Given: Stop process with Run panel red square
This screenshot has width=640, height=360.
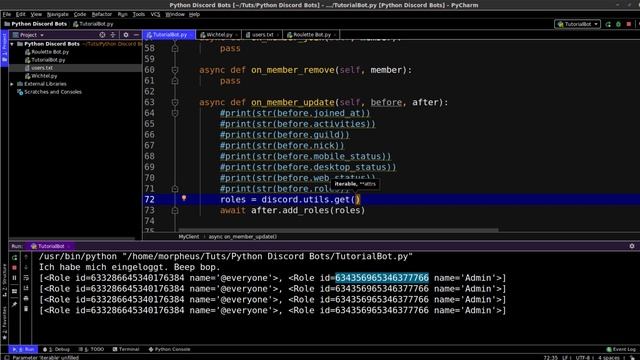Looking at the screenshot, I should coord(14,268).
